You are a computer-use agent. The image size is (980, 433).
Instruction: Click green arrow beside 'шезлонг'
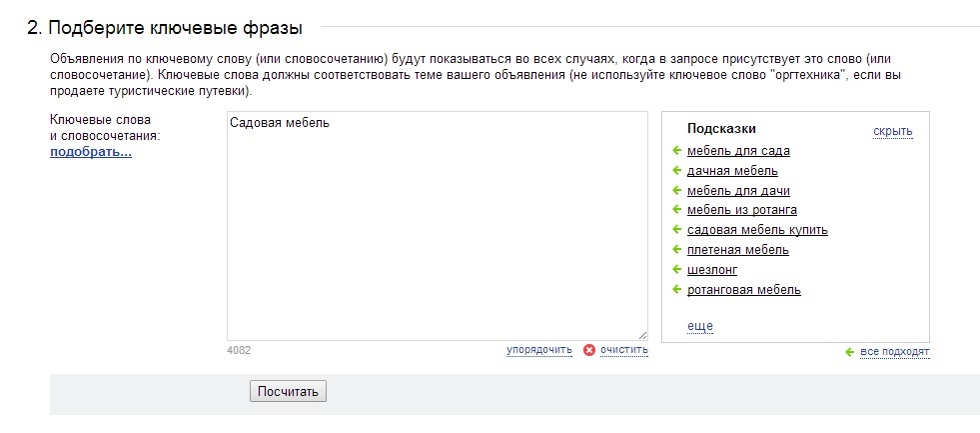tap(676, 270)
